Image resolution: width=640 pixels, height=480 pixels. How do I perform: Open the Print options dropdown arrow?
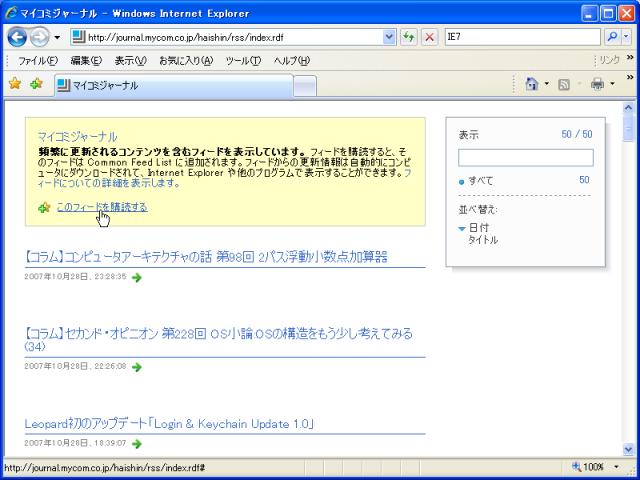click(612, 84)
